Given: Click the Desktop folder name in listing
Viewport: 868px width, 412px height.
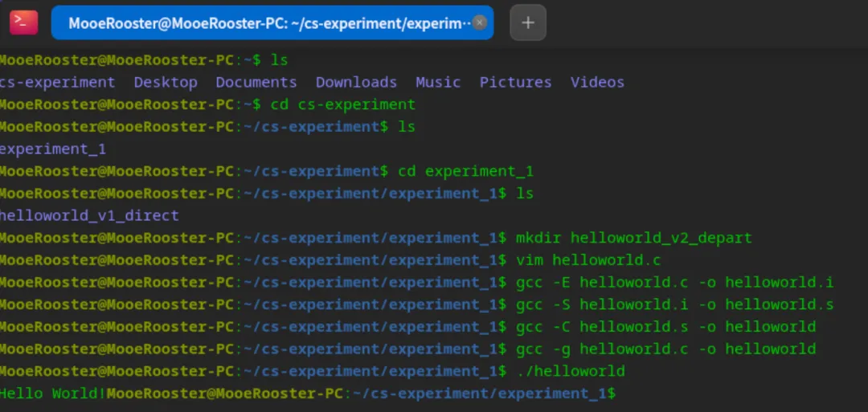Looking at the screenshot, I should [166, 82].
